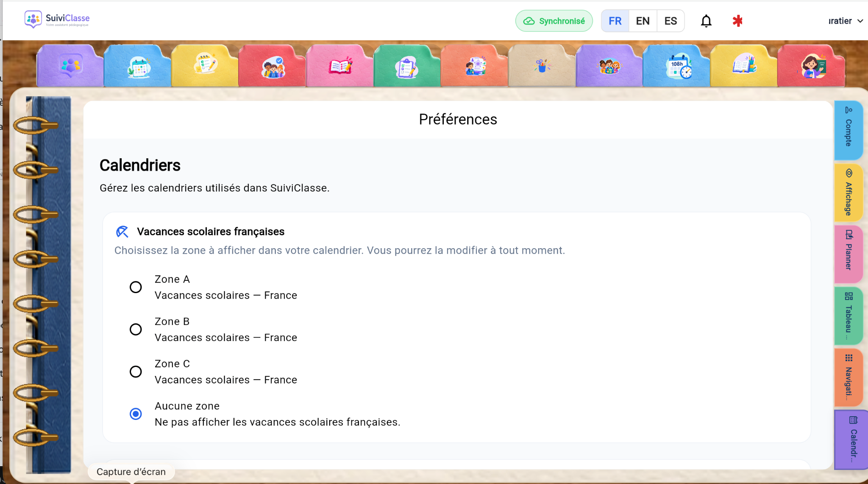Click the 'Choisissez la zone à afficher' description
The image size is (868, 484).
pos(340,250)
